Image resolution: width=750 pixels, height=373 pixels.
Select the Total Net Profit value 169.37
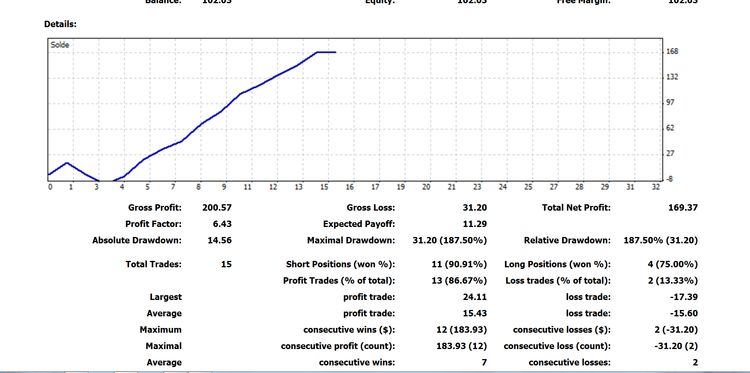pos(683,208)
